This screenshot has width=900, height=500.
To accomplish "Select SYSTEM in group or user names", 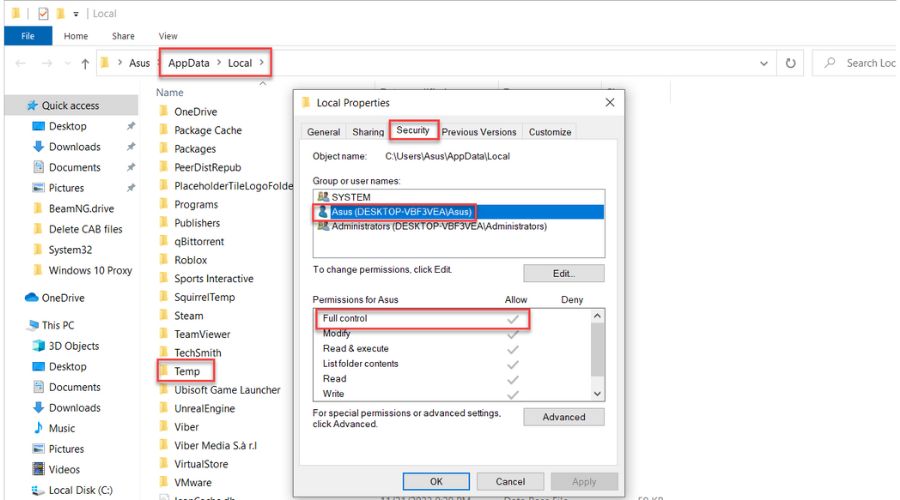I will coord(350,197).
